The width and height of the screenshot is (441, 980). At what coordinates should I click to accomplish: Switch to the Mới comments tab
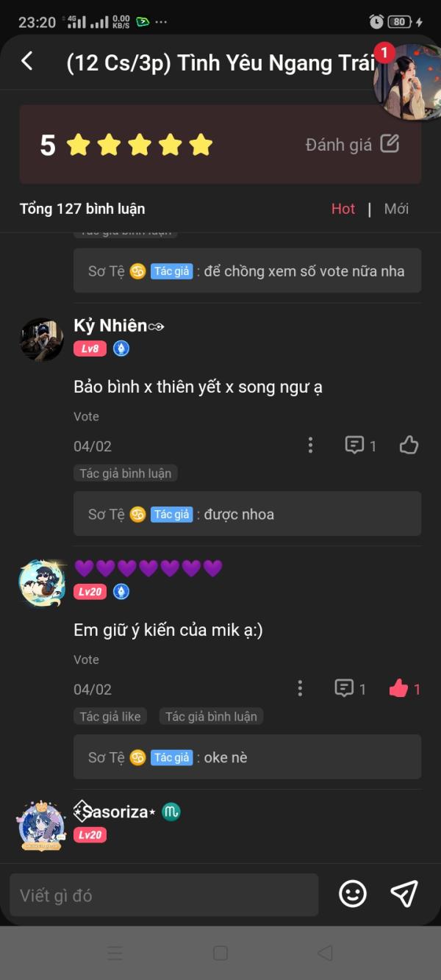(396, 209)
